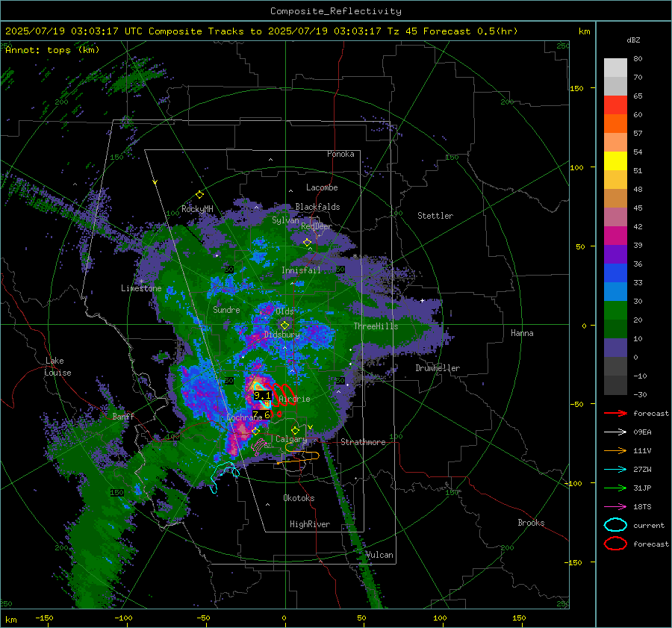The height and width of the screenshot is (628, 672).
Task: Click the 7.6 storm top label
Action: click(261, 415)
